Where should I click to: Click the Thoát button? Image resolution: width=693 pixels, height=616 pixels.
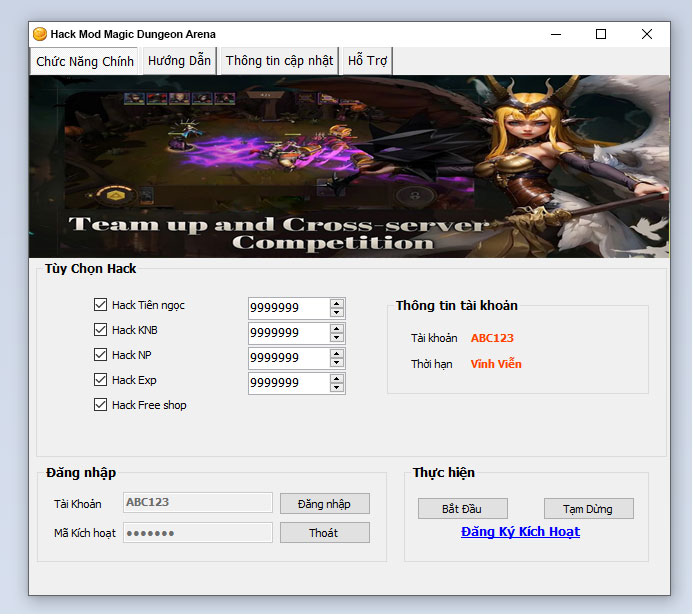(325, 533)
